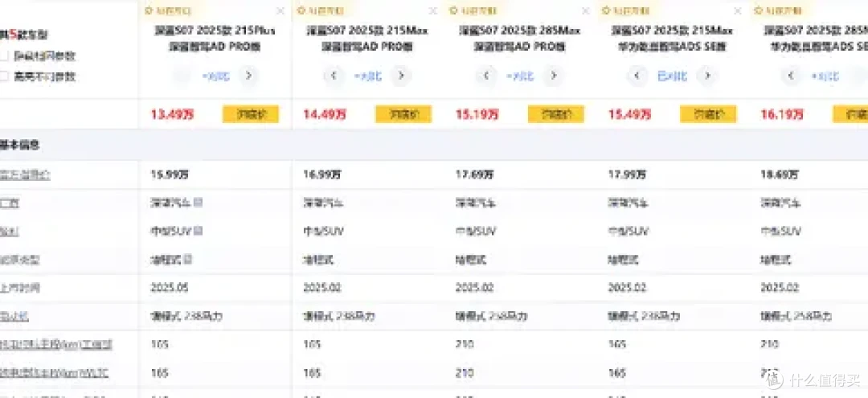The image size is (868, 398).
Task: Go to previous model in 14.49万 column
Action: (334, 76)
